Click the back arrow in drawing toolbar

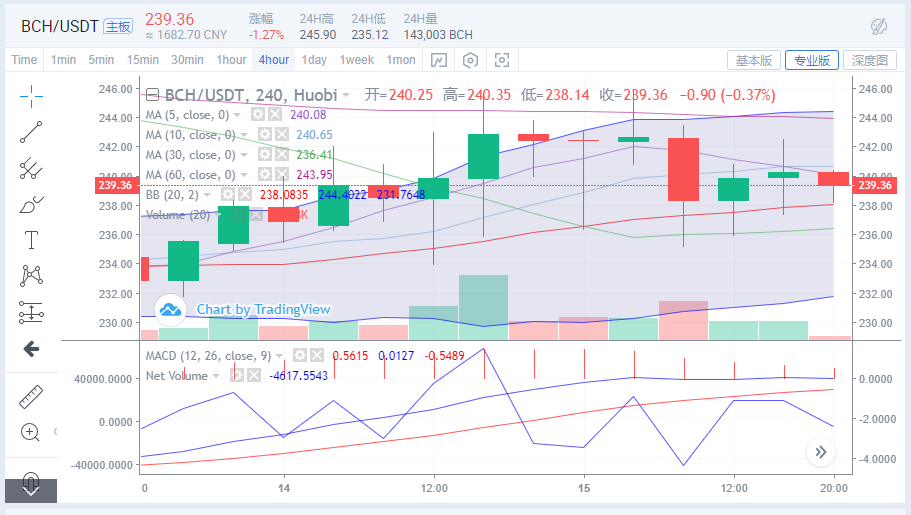tap(31, 349)
